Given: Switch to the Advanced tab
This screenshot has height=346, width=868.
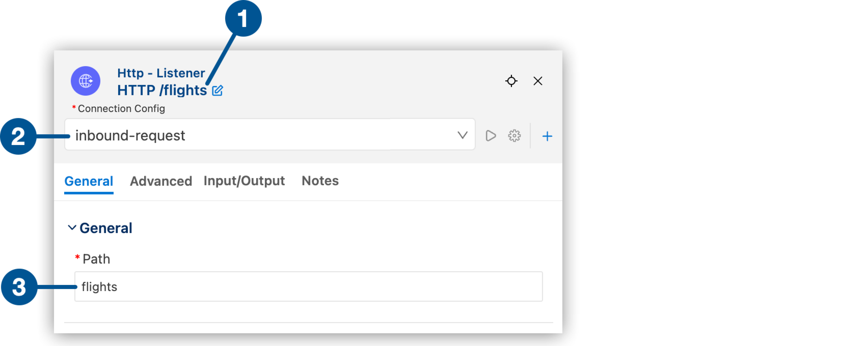Looking at the screenshot, I should (161, 181).
